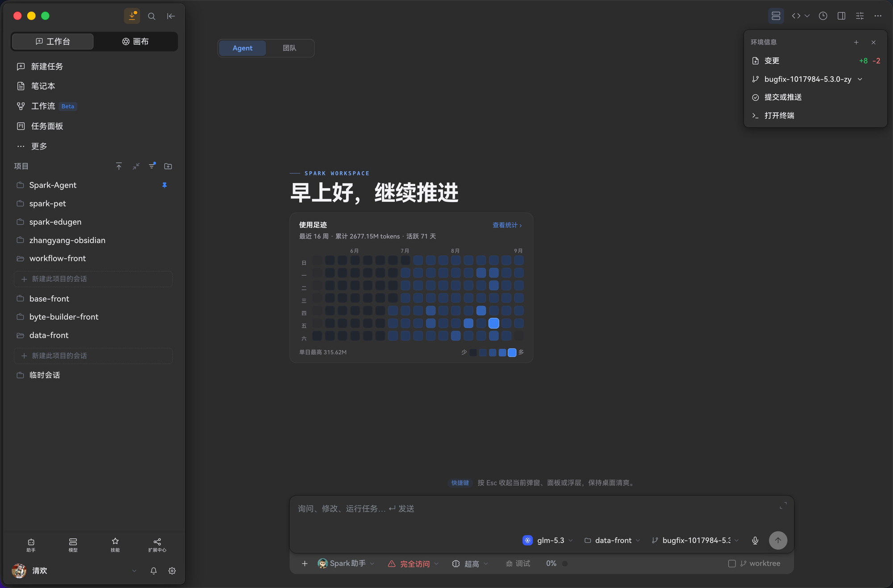This screenshot has width=893, height=588.
Task: Collapse the sidebar with the arrow icon
Action: point(171,16)
